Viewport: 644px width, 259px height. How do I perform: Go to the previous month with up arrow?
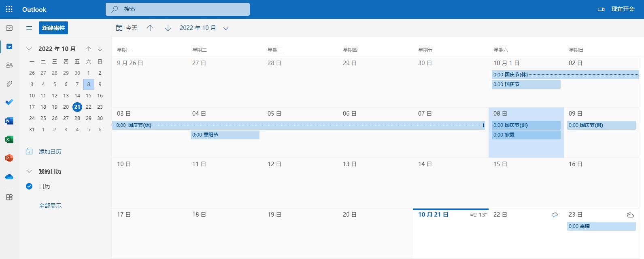[x=150, y=28]
